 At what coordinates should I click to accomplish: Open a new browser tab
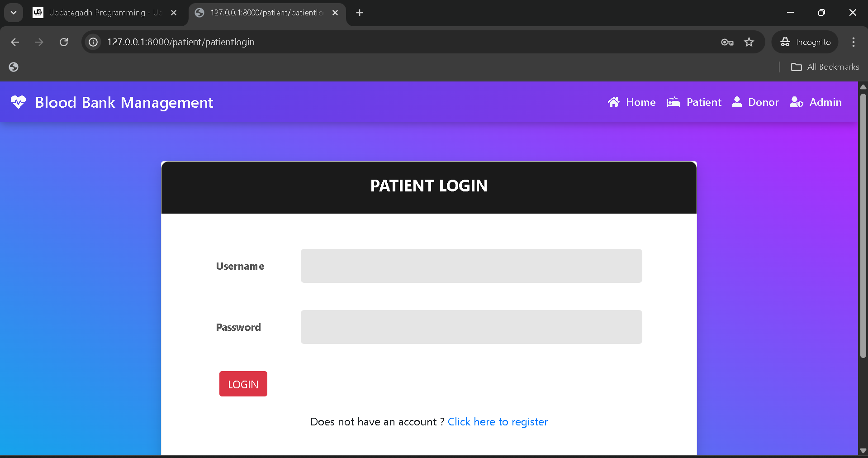click(360, 13)
